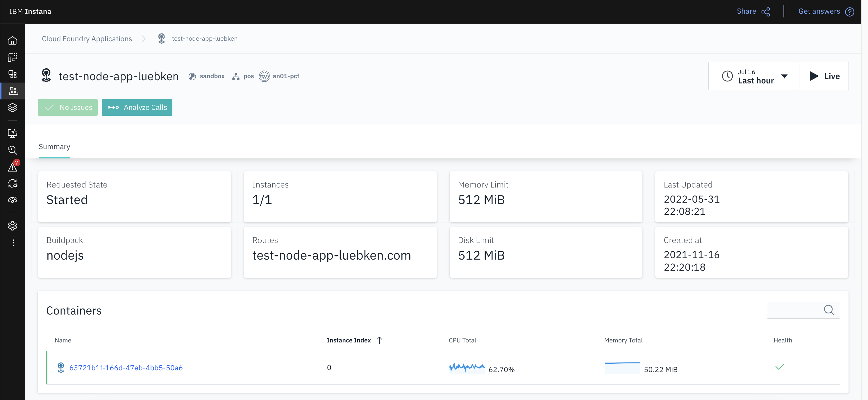The height and width of the screenshot is (400, 868).
Task: Open the Websites monitoring sidebar icon
Action: tap(12, 133)
